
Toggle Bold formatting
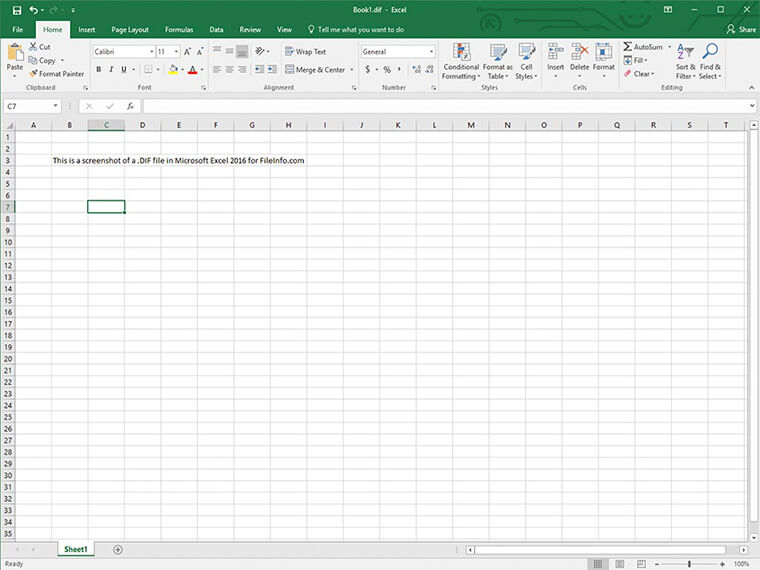[98, 69]
